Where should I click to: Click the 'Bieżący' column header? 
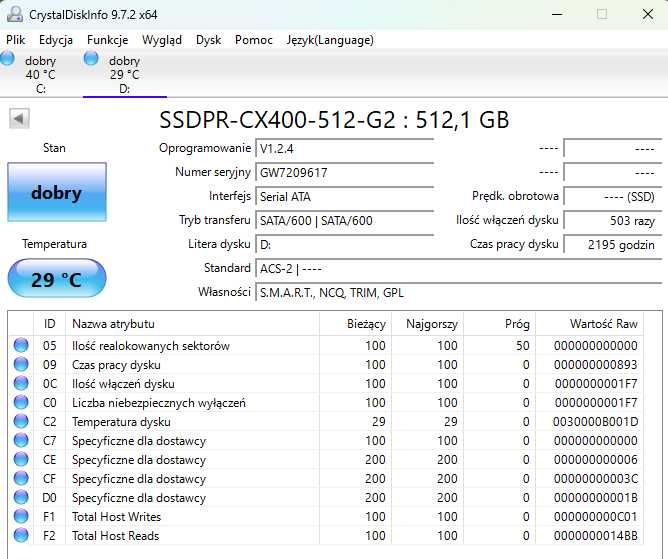(355, 324)
